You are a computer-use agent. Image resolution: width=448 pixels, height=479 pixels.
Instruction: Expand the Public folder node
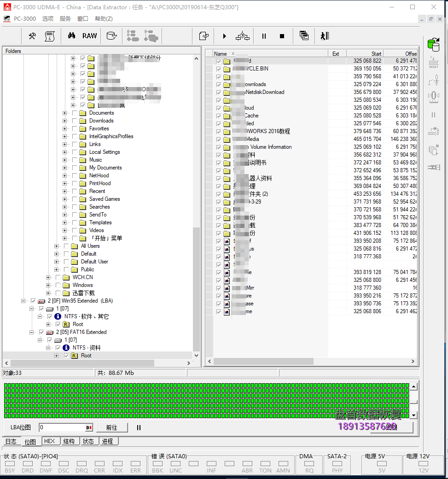click(56, 270)
